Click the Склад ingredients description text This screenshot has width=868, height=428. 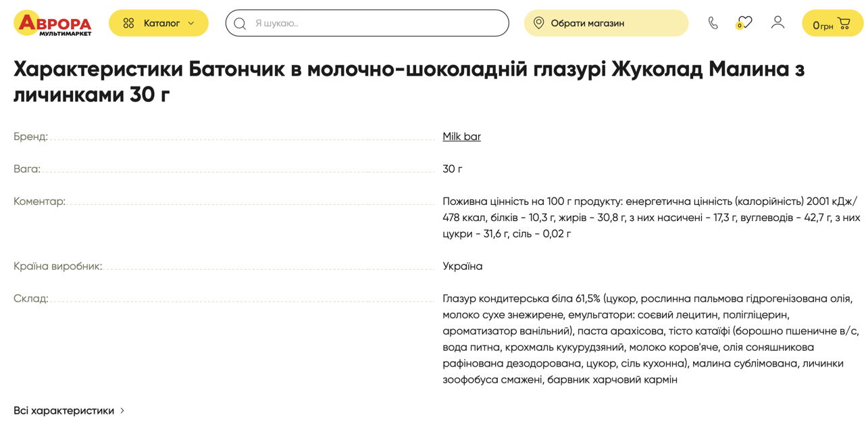650,339
